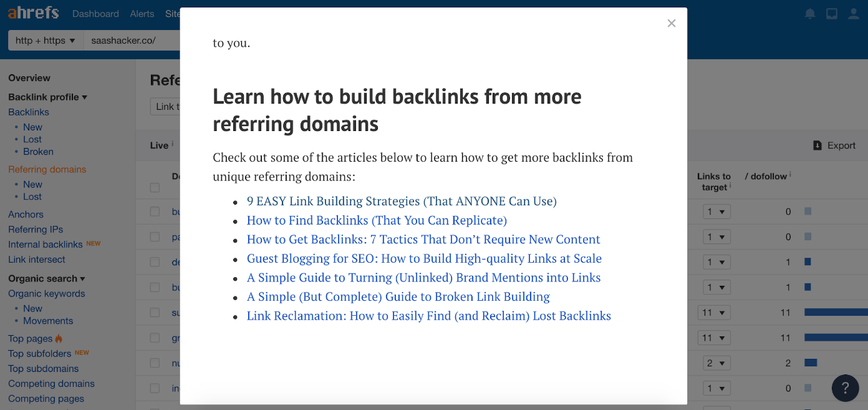Open 'How to Get Backlinks: 7 Tactics' link
The image size is (868, 410).
(x=423, y=240)
